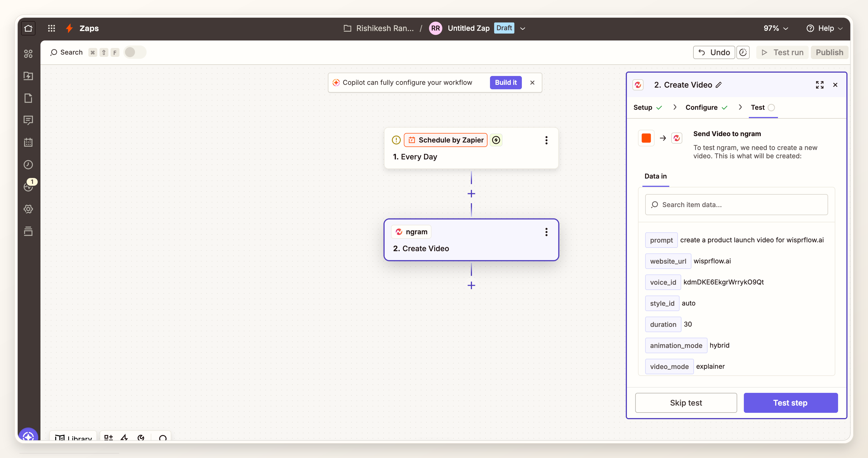Close the Create Video panel
The width and height of the screenshot is (868, 458).
835,85
